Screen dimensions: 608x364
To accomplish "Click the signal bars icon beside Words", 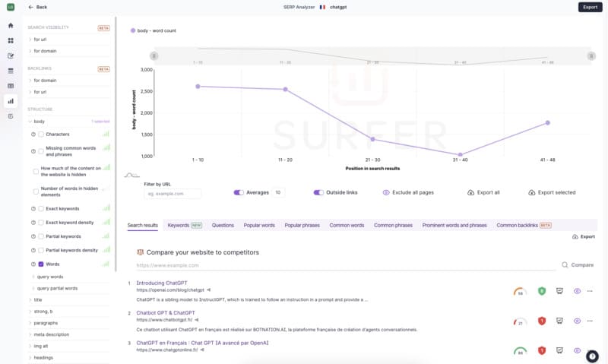I will point(106,264).
